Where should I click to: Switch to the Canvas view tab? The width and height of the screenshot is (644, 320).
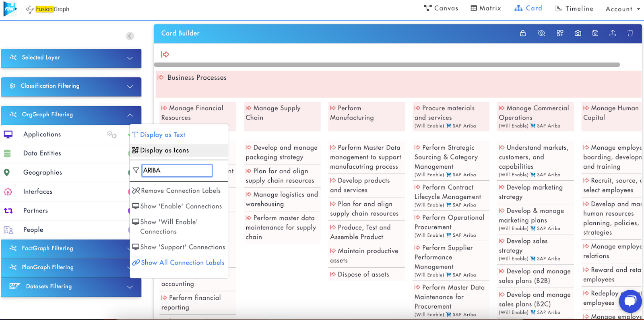(x=441, y=8)
